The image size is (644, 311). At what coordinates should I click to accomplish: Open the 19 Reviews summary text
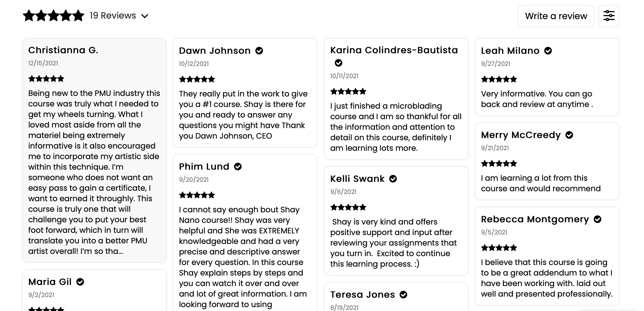pyautogui.click(x=113, y=16)
